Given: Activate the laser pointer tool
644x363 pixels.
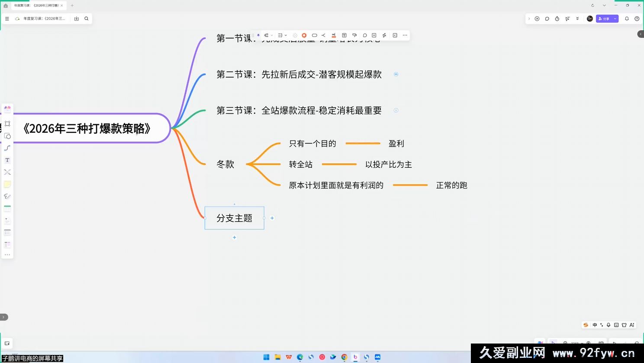Looking at the screenshot, I should (567, 19).
